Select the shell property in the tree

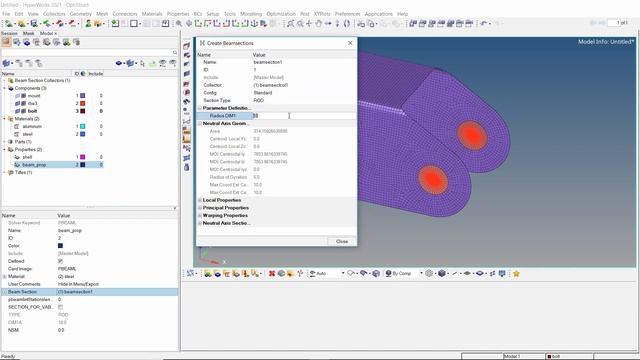(x=27, y=157)
